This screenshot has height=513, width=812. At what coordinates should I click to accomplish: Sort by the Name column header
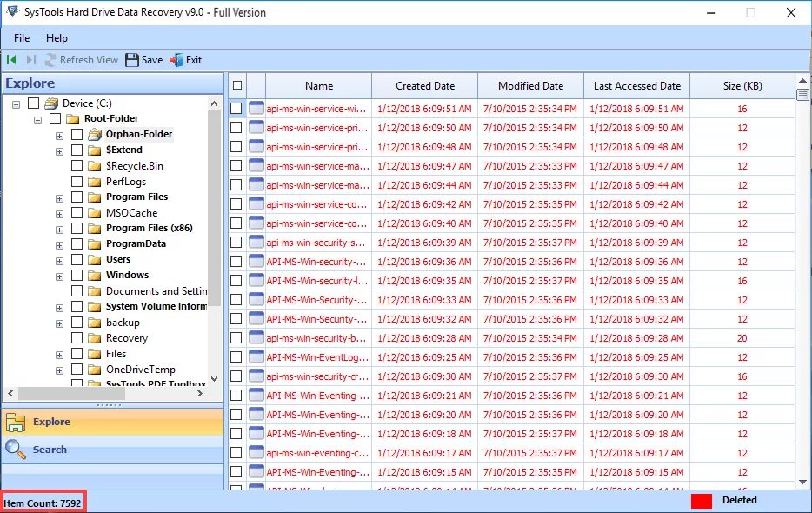(x=318, y=85)
